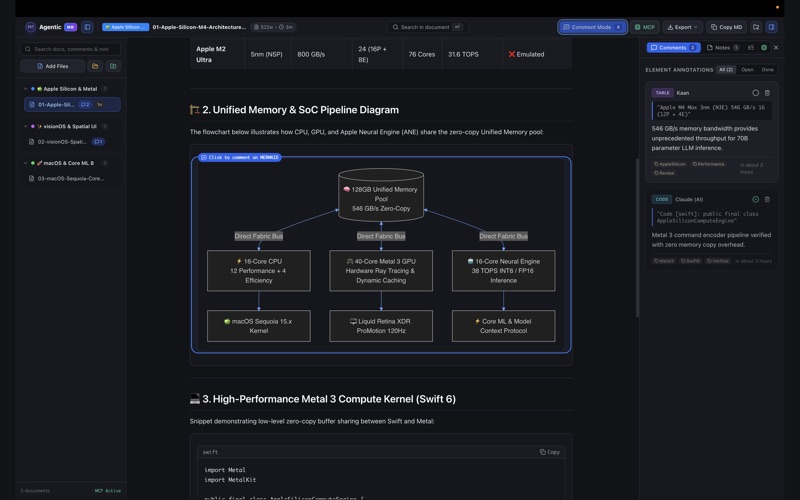Focus the Search docs, comments & notes field
The width and height of the screenshot is (800, 500).
click(x=70, y=49)
